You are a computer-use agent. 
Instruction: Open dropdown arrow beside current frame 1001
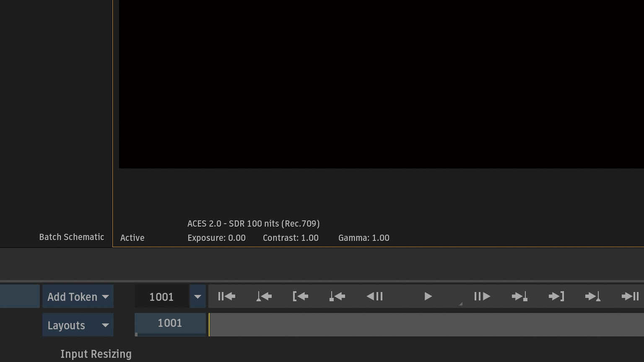197,297
